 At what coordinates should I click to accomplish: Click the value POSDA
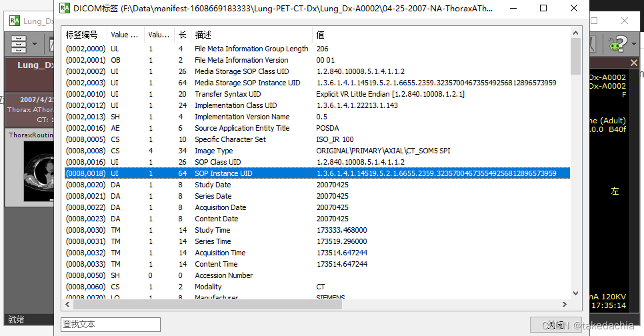[x=327, y=128]
